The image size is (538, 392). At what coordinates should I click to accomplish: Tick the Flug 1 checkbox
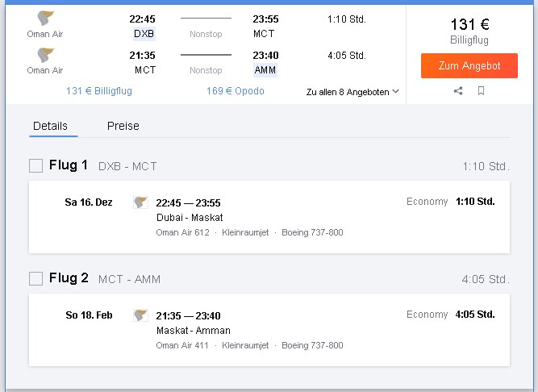point(35,165)
